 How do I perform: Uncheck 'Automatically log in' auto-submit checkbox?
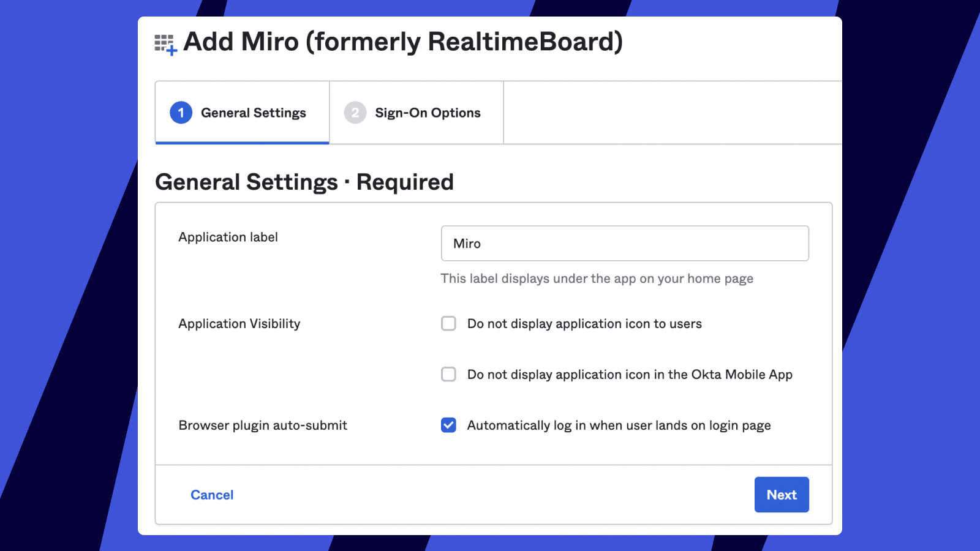point(448,425)
